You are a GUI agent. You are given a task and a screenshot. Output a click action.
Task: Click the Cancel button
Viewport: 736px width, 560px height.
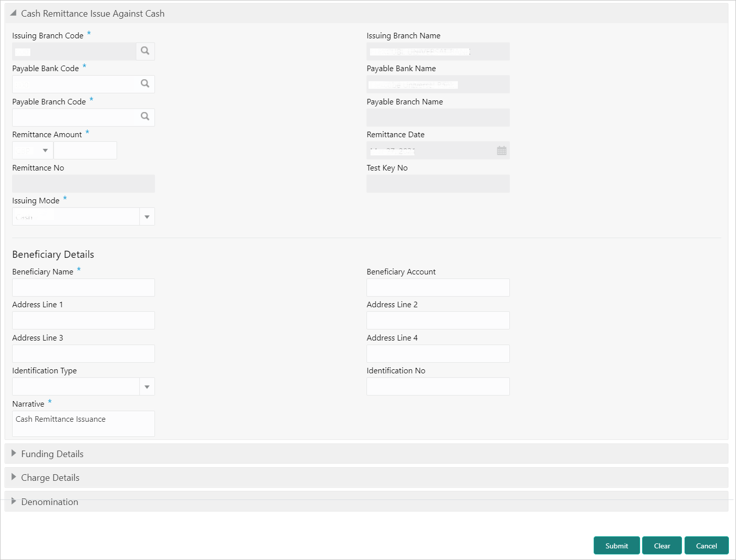coord(706,546)
